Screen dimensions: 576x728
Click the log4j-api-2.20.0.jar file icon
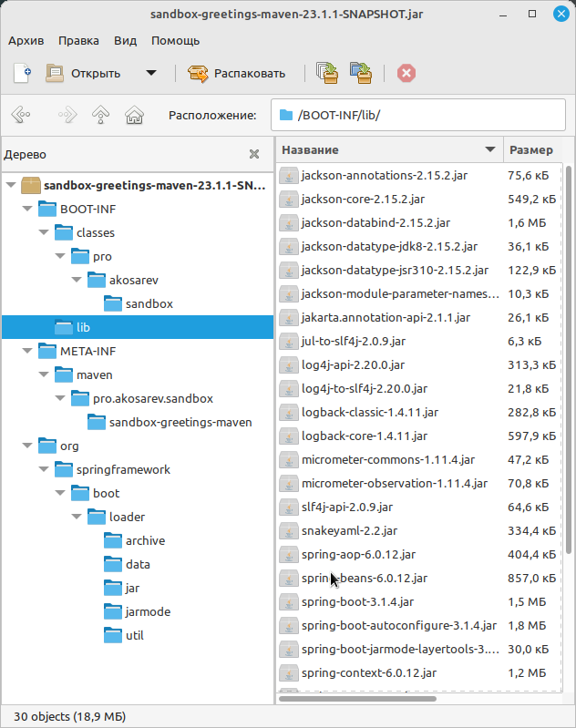289,365
